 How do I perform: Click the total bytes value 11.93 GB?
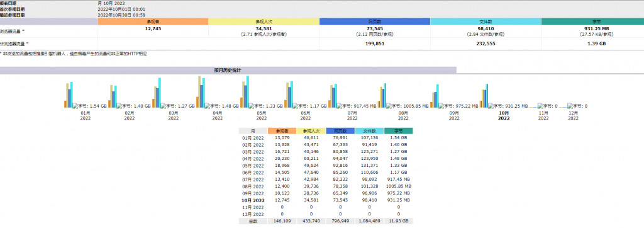click(x=398, y=222)
